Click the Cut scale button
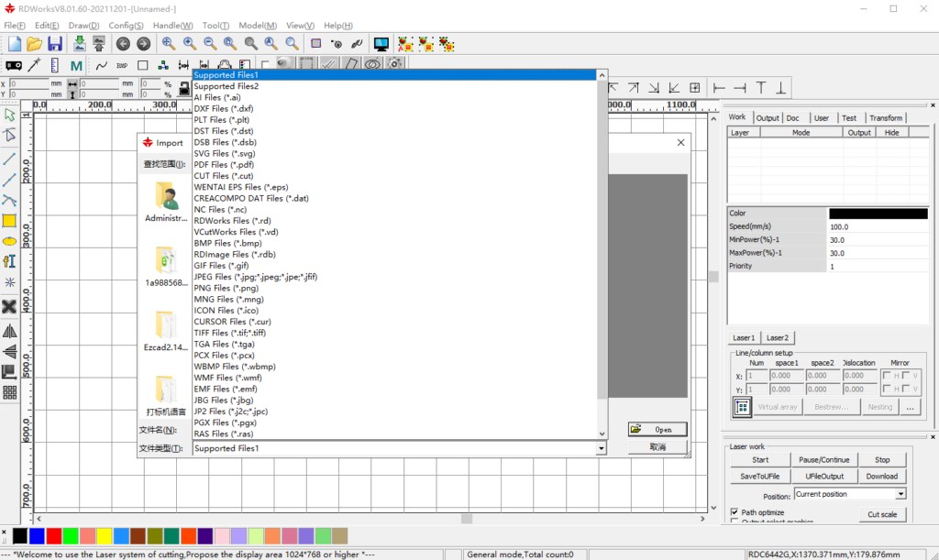This screenshot has height=560, width=939. (x=882, y=514)
